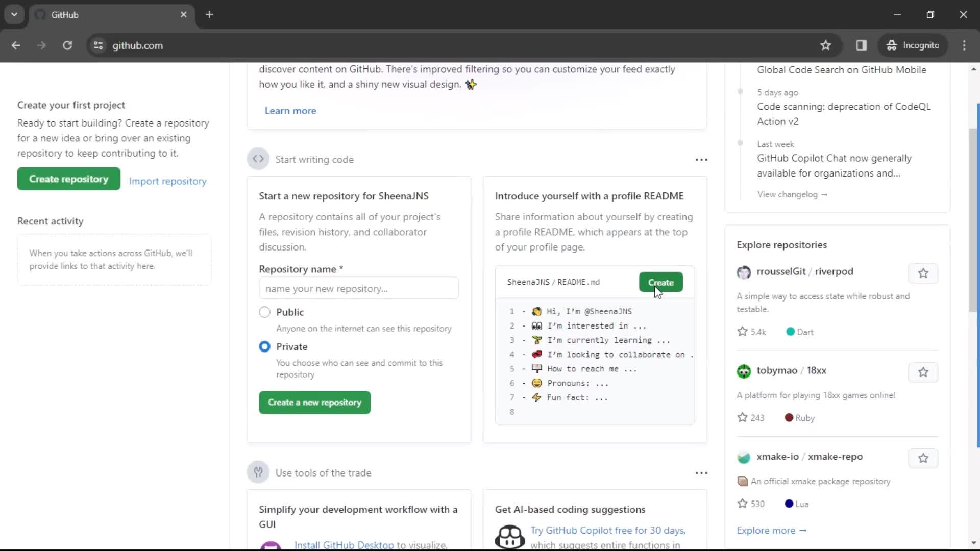The image size is (980, 551).
Task: Click Learn more about the new feed
Action: (291, 110)
